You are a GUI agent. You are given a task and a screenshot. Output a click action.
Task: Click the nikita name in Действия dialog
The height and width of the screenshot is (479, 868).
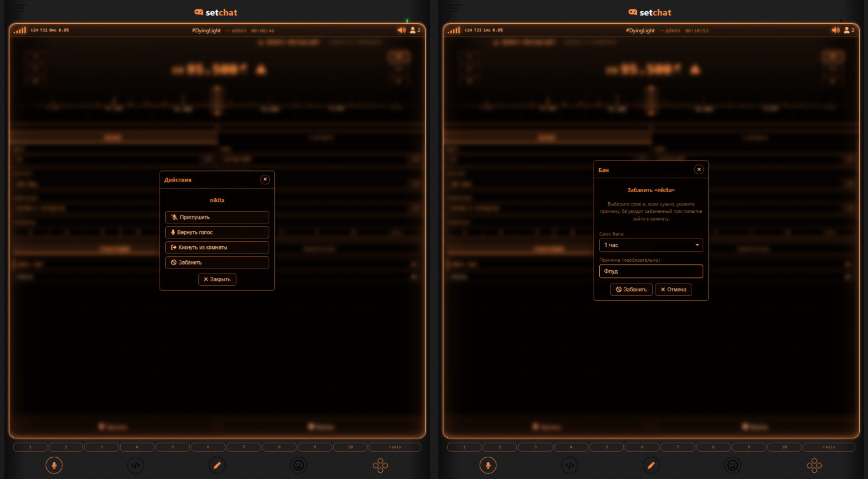point(217,200)
